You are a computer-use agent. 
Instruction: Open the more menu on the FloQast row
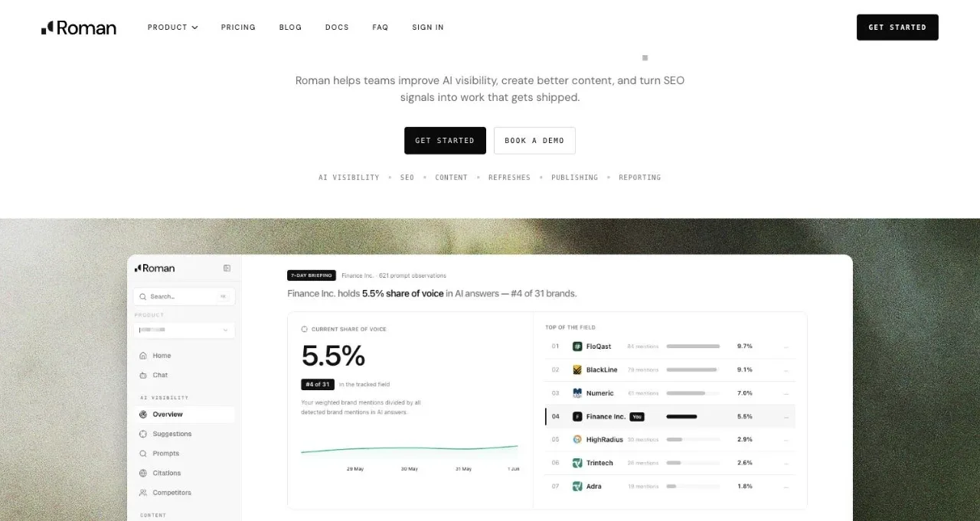[x=786, y=347]
